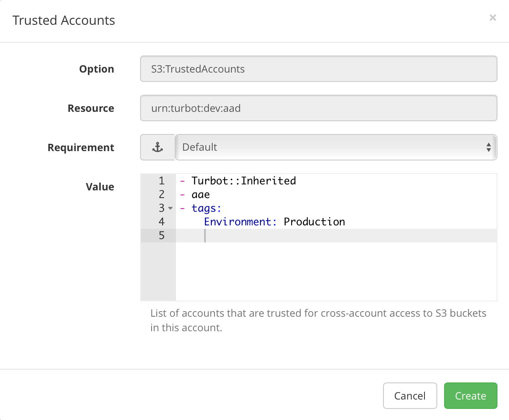Click the anchor icon beside Requirement
This screenshot has width=509, height=420.
(x=158, y=147)
